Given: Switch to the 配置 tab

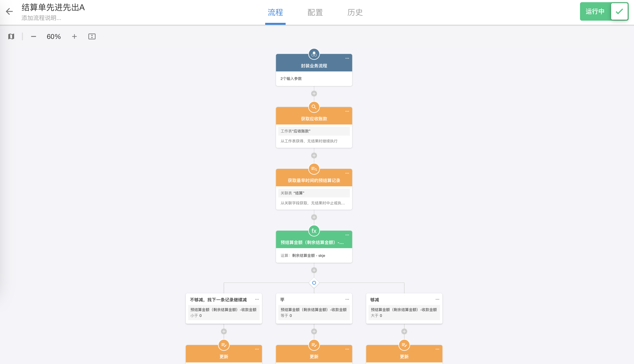Looking at the screenshot, I should tap(315, 12).
